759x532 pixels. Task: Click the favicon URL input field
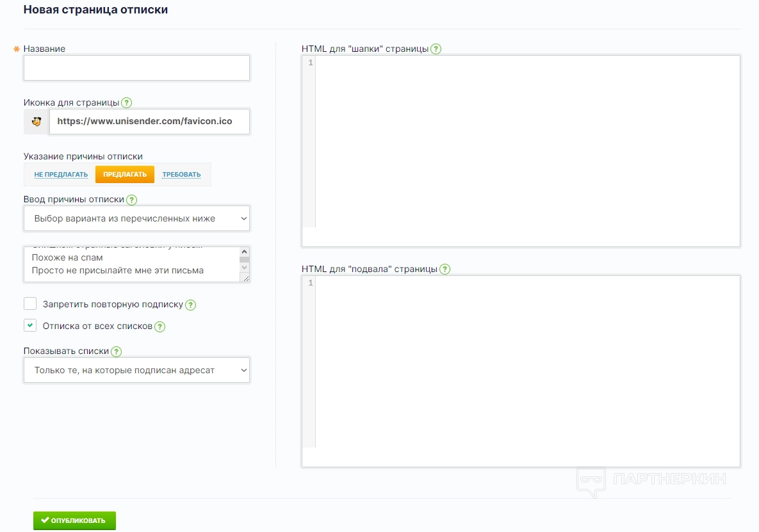[x=150, y=122]
